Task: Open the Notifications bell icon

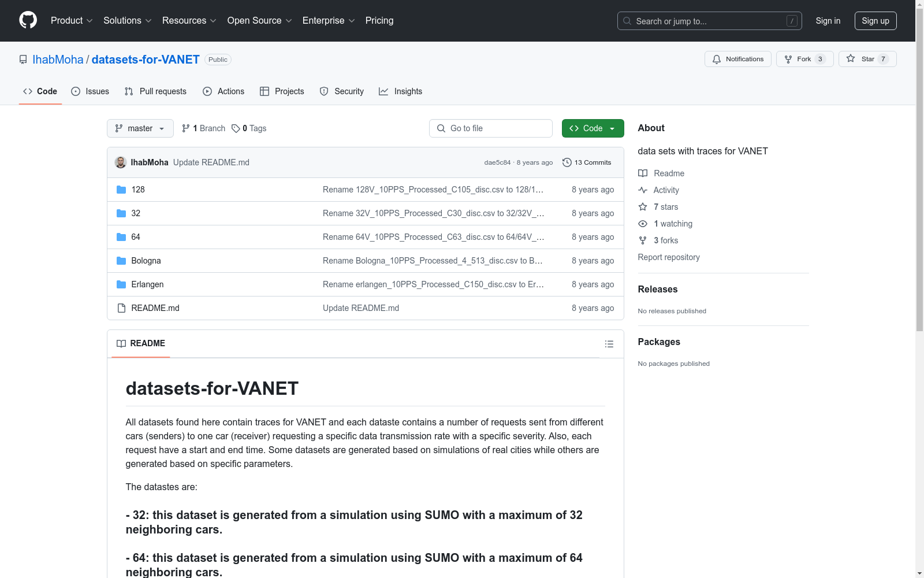Action: [716, 59]
